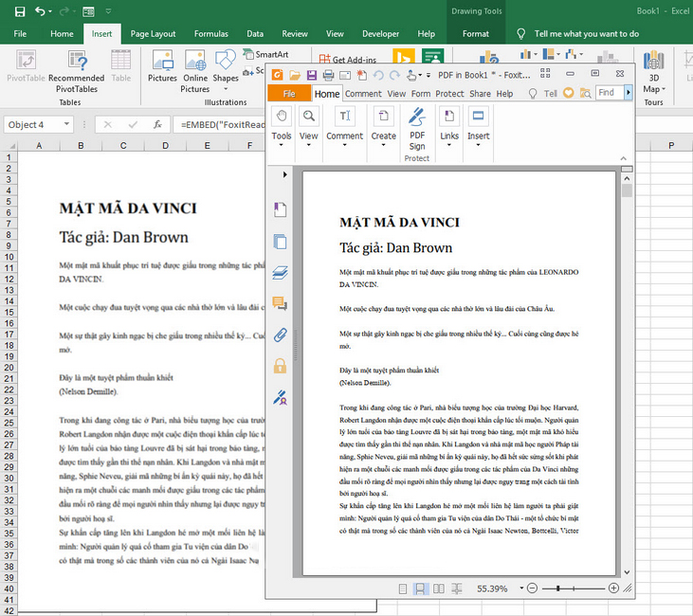Click Get Add-ins in Excel ribbon
The width and height of the screenshot is (693, 616).
coord(348,59)
